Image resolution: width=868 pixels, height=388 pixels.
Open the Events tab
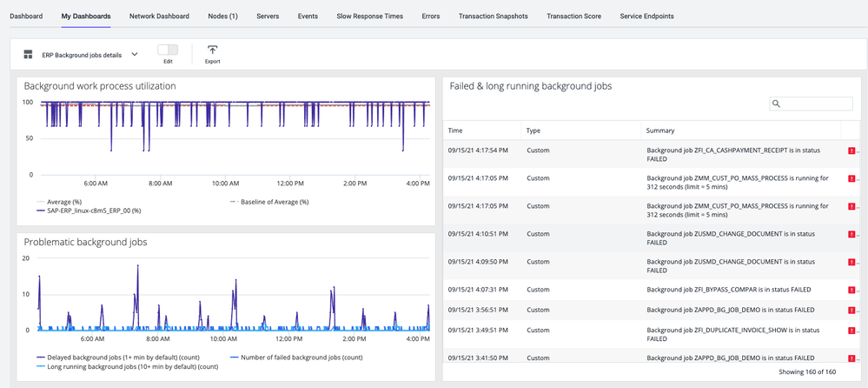[308, 16]
